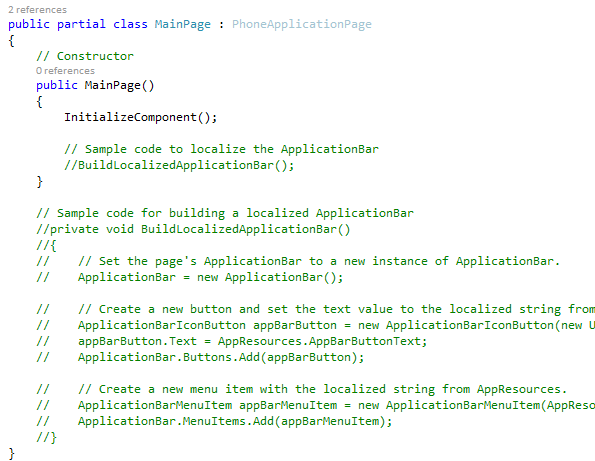This screenshot has height=461, width=595.
Task: Open the "0 references" CodeLens link
Action: click(65, 71)
